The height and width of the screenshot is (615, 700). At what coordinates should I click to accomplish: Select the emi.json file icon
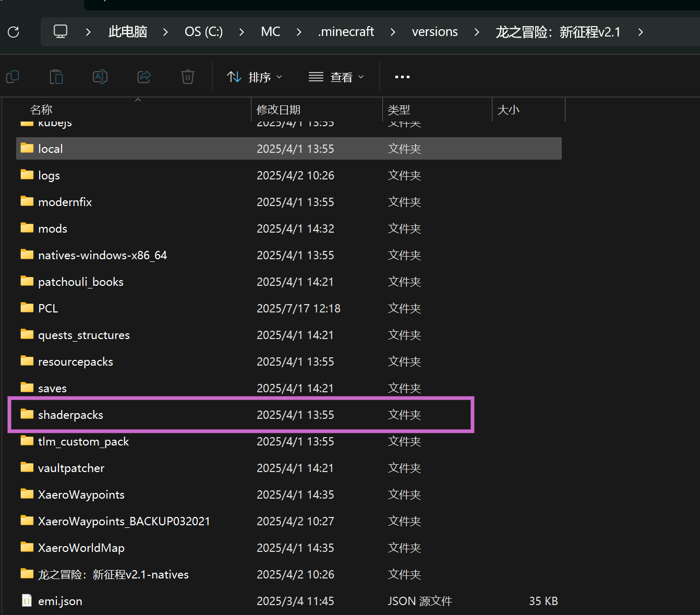pos(27,601)
